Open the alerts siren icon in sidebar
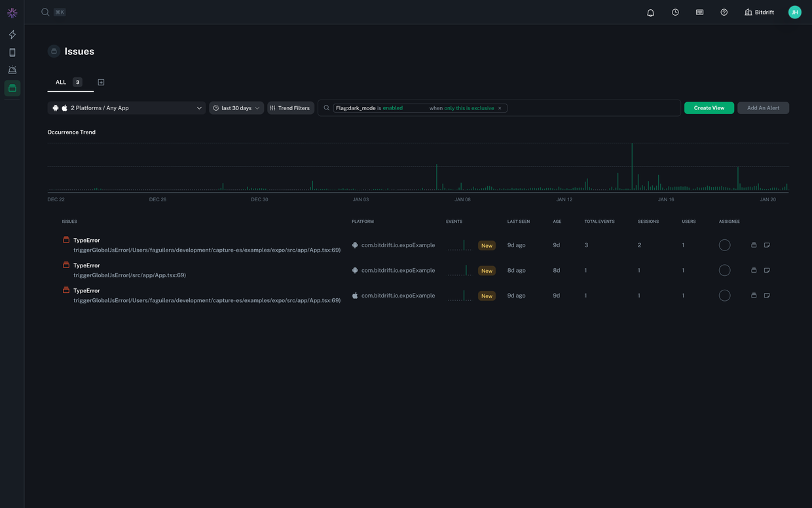The height and width of the screenshot is (508, 812). click(x=12, y=69)
